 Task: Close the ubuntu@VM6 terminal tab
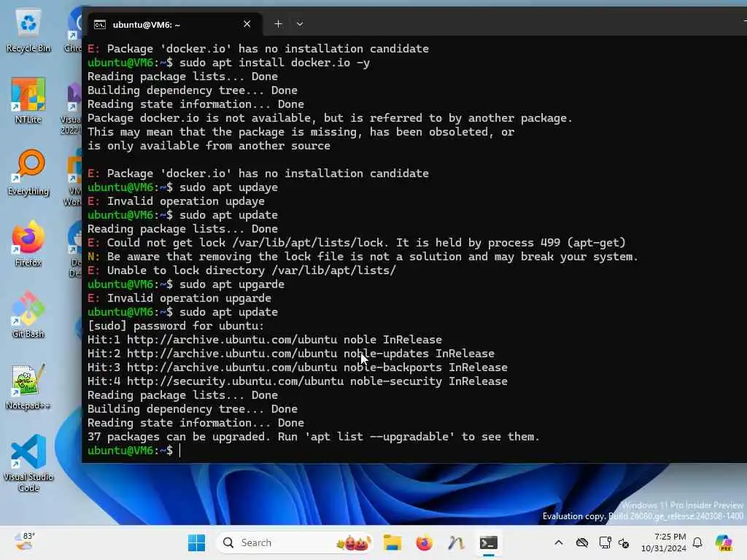247,24
